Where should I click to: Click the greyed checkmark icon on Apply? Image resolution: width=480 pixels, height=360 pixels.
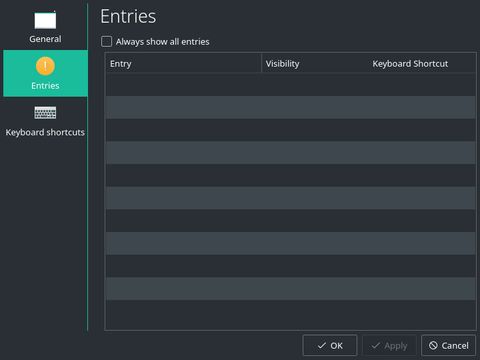[x=376, y=346]
